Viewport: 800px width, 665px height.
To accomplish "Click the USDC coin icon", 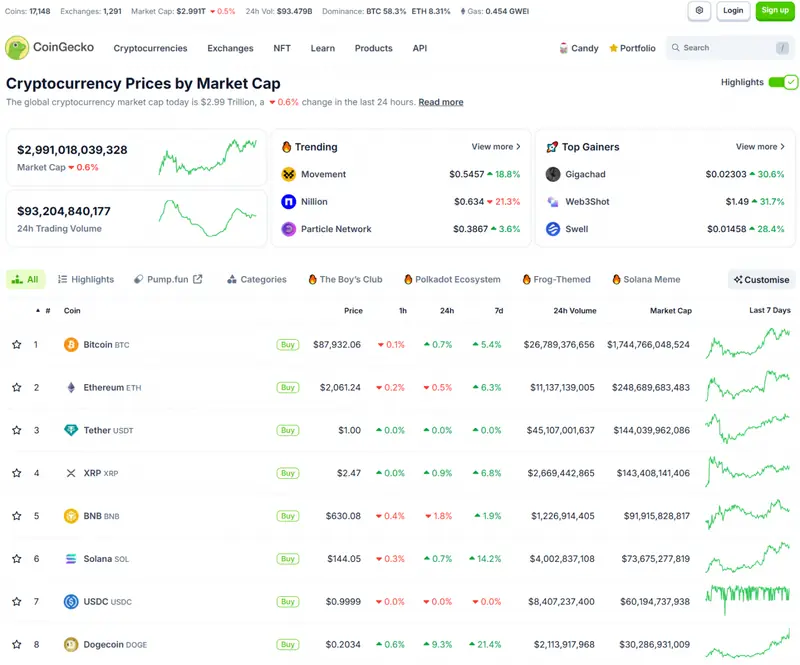I will [71, 602].
